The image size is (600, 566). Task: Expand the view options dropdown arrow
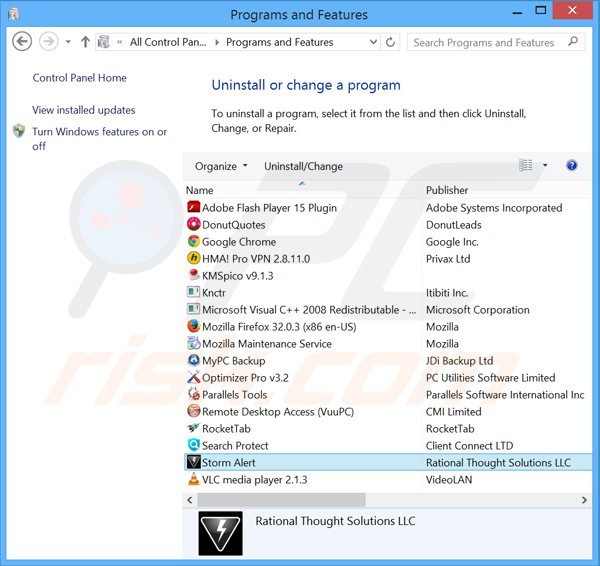pyautogui.click(x=545, y=166)
